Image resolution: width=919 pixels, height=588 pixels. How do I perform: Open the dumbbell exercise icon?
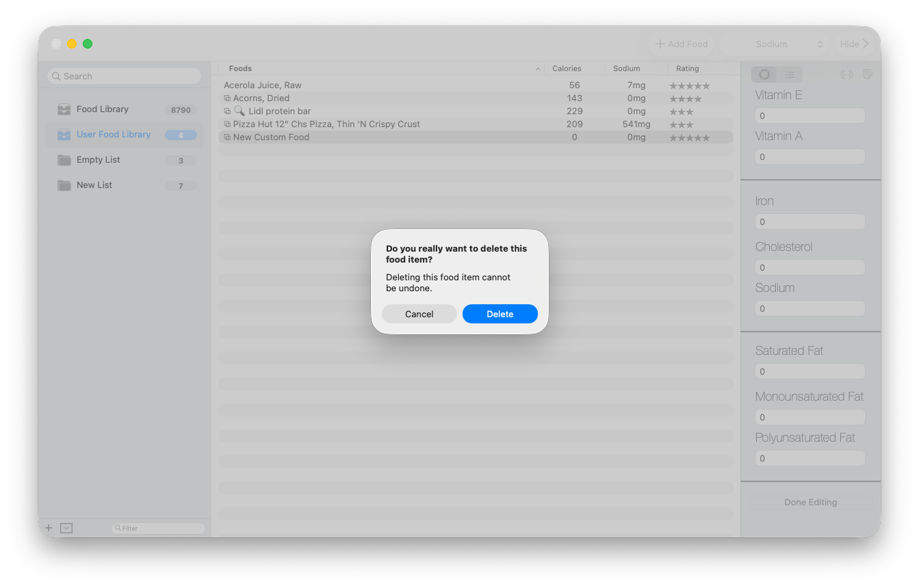(x=846, y=75)
